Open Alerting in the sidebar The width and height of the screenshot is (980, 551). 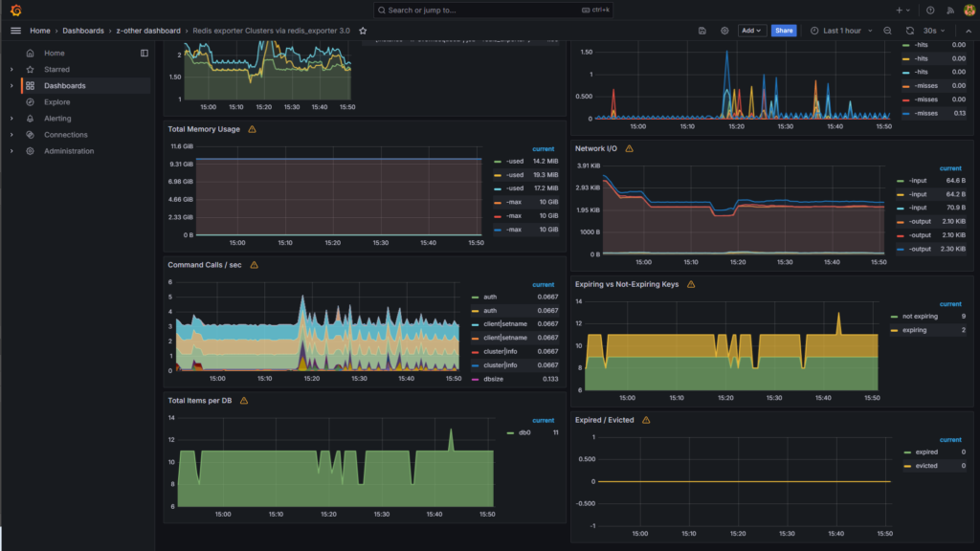pyautogui.click(x=57, y=118)
